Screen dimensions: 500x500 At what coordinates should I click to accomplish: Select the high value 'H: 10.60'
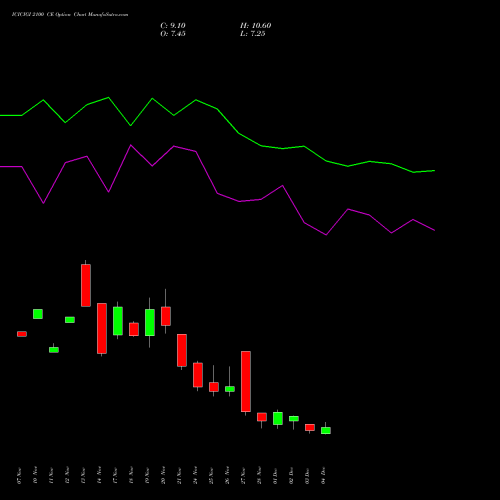click(255, 26)
